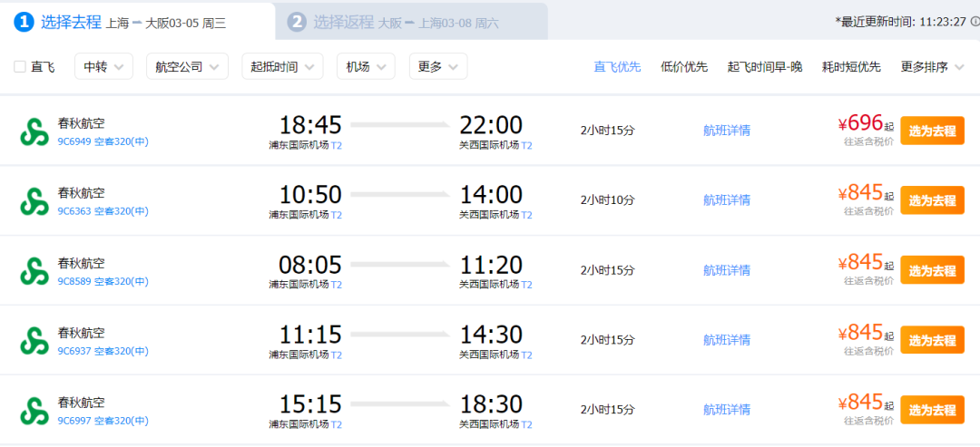
Task: Click Spring Airlines logo for flight 9C6363
Action: 34,200
